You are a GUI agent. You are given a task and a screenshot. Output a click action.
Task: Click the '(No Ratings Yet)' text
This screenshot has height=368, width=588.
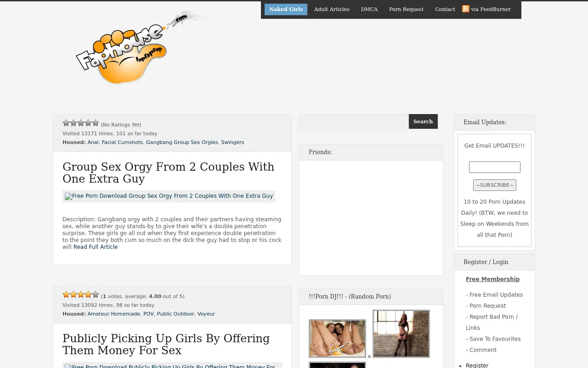tap(121, 125)
